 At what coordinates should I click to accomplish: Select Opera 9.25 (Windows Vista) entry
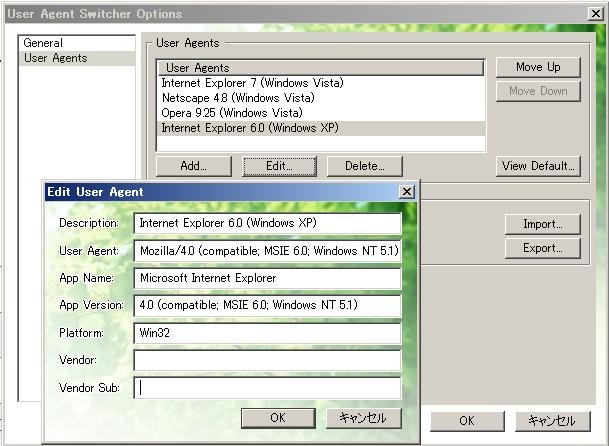coord(322,113)
